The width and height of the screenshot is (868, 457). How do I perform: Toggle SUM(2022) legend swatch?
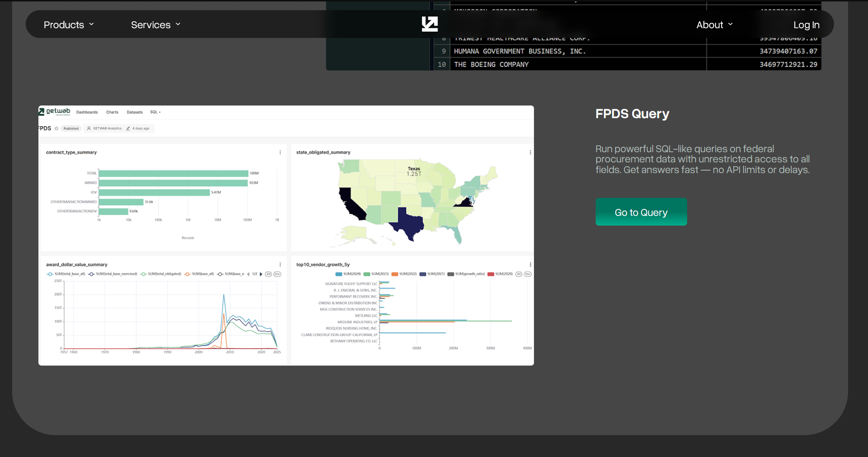(x=404, y=274)
